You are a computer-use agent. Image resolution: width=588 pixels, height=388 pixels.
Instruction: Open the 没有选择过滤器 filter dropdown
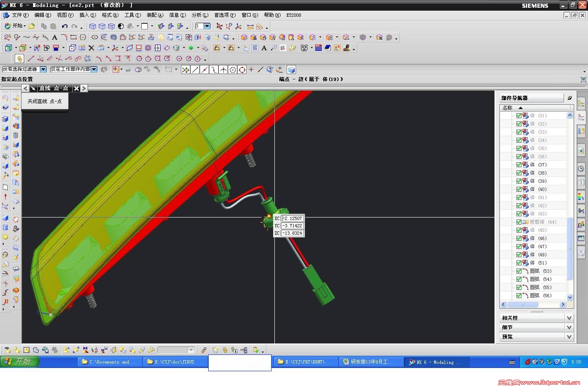coord(43,70)
